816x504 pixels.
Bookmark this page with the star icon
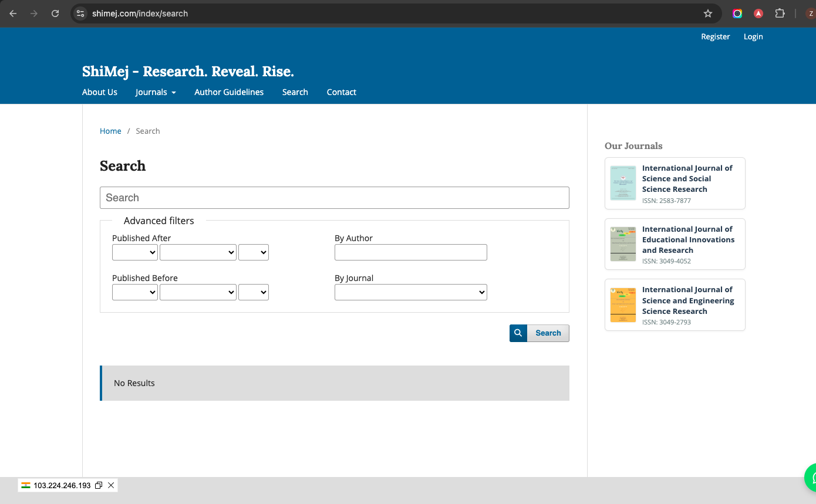[708, 13]
